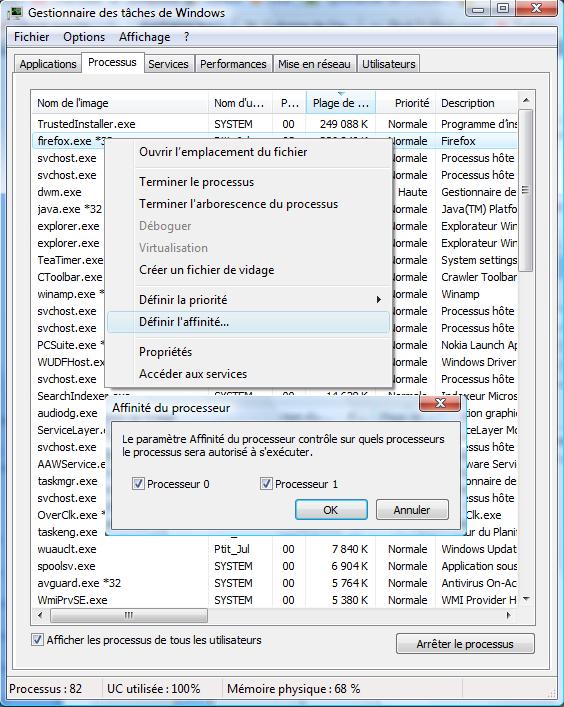Sort by the Nom d'u... column header
This screenshot has width=564, height=707.
pyautogui.click(x=240, y=103)
